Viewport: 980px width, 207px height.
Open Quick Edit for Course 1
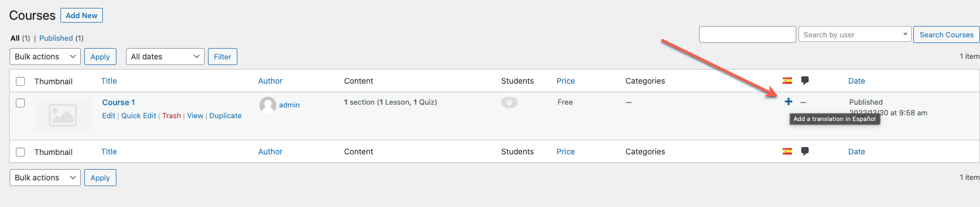point(138,115)
